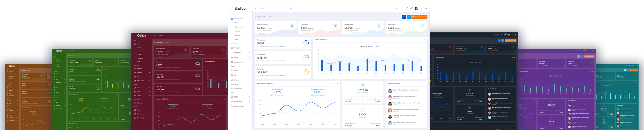Collapse the Sales Statistics card
The width and height of the screenshot is (644, 130).
(422, 40)
